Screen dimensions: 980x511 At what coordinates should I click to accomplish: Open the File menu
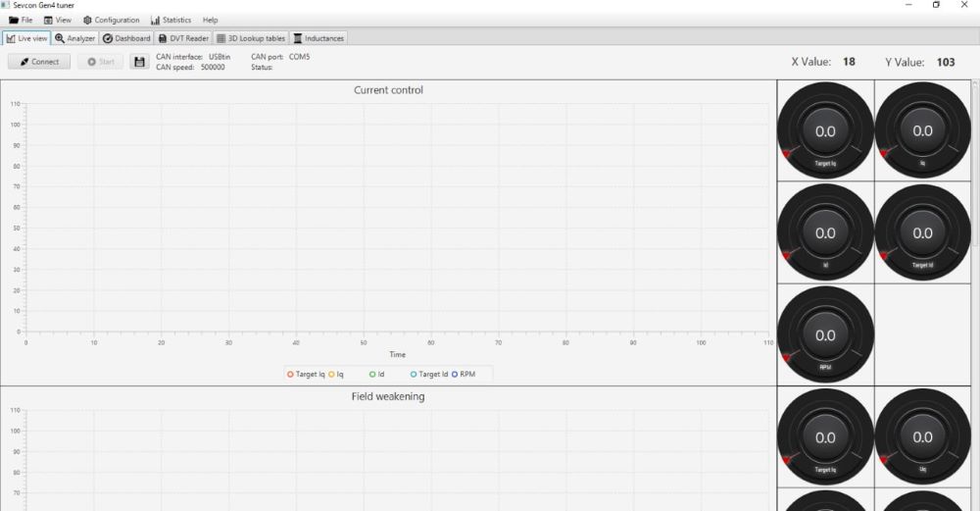click(21, 20)
